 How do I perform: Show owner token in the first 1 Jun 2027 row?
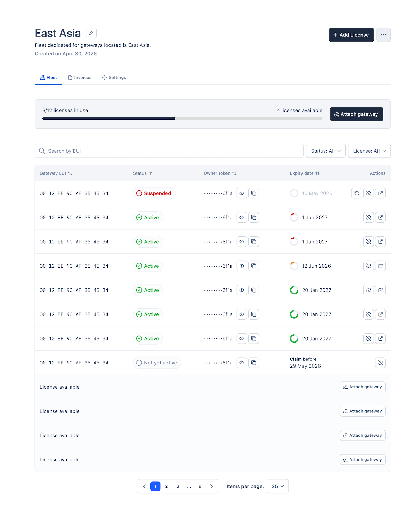(x=242, y=218)
